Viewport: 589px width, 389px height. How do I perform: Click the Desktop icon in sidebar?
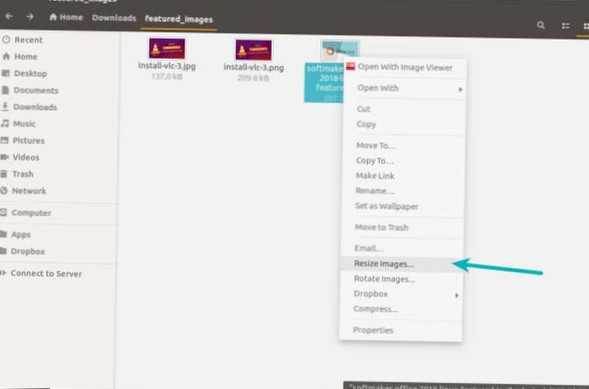click(x=6, y=73)
